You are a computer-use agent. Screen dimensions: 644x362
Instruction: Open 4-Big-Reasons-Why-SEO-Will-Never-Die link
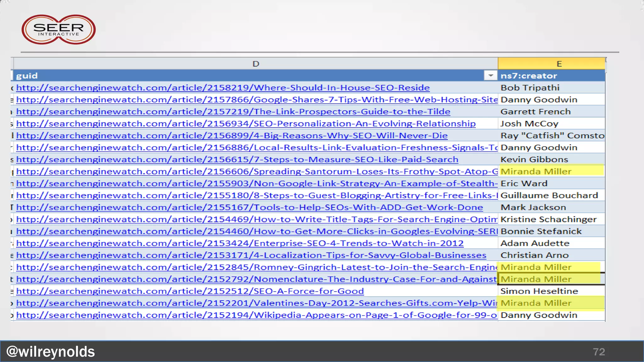[232, 135]
